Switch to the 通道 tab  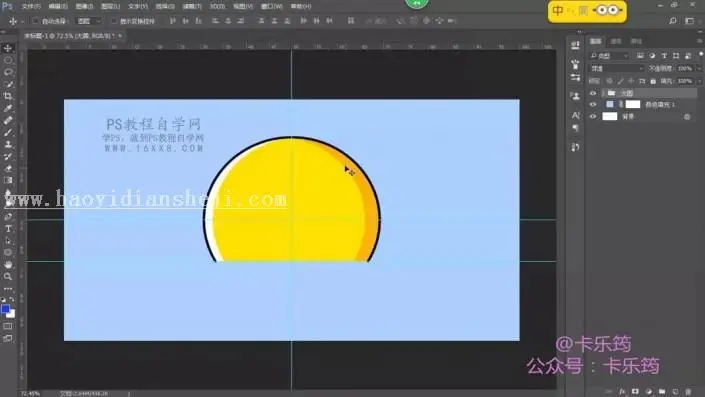(x=616, y=41)
